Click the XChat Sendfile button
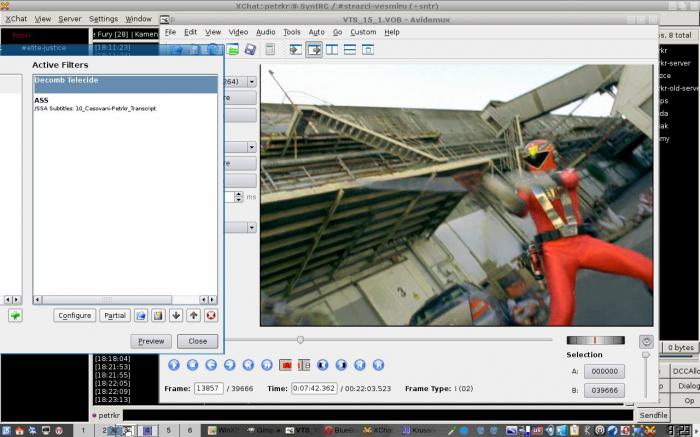This screenshot has width=700, height=437. point(653,415)
